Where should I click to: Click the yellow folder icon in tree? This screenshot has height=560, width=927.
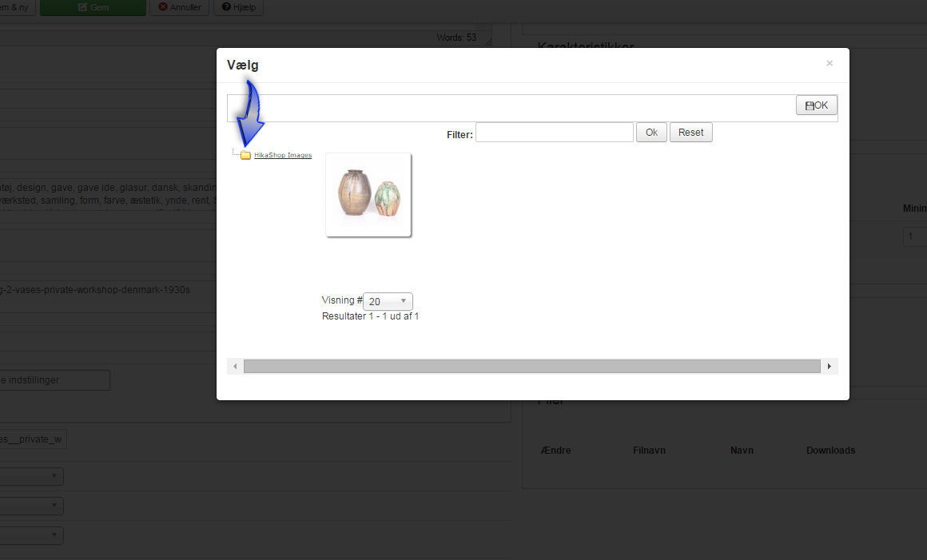[245, 155]
